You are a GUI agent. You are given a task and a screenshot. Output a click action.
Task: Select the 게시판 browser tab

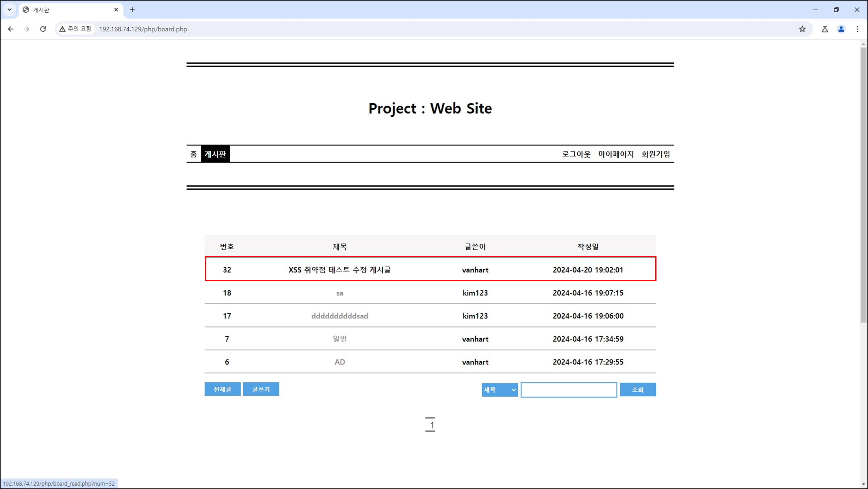tap(71, 10)
